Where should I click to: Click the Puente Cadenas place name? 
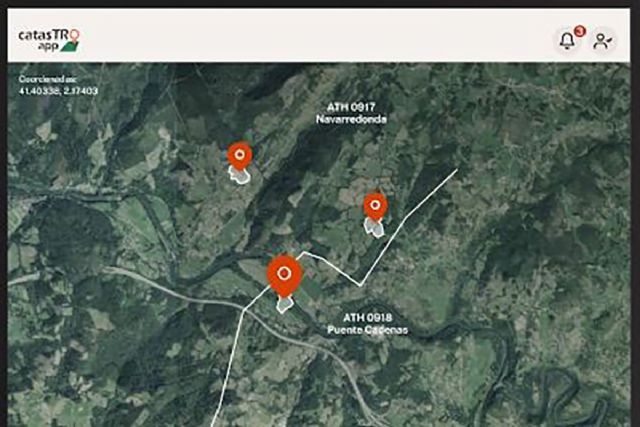coord(367,330)
